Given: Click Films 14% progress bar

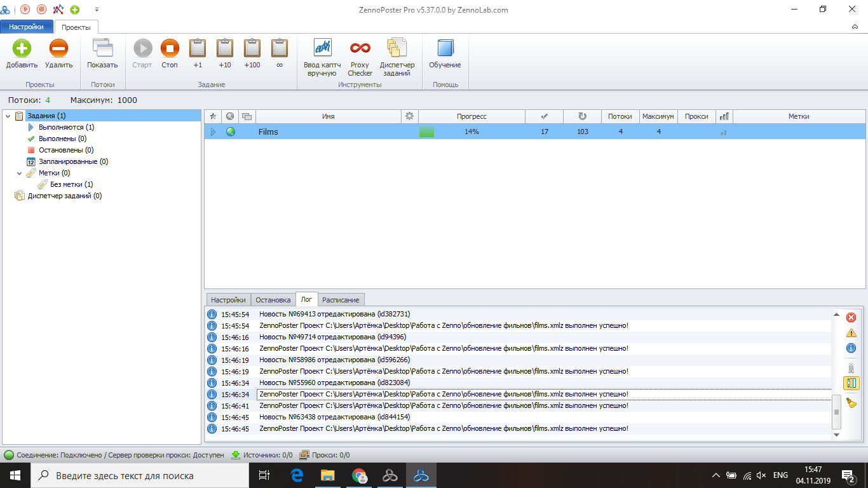Looking at the screenshot, I should click(471, 132).
